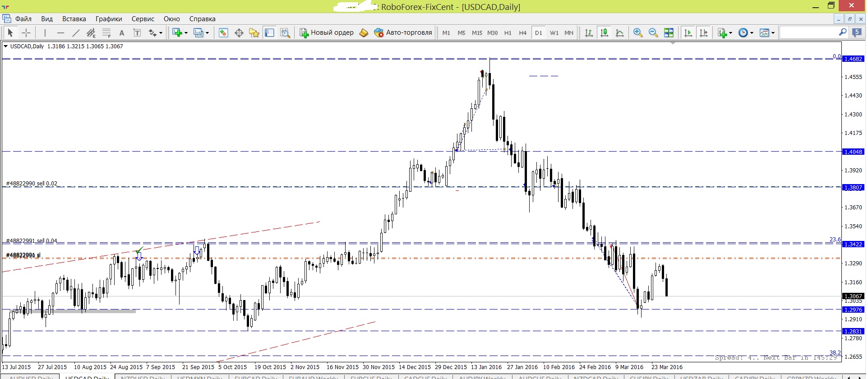Zoom out of the chart

coord(653,32)
